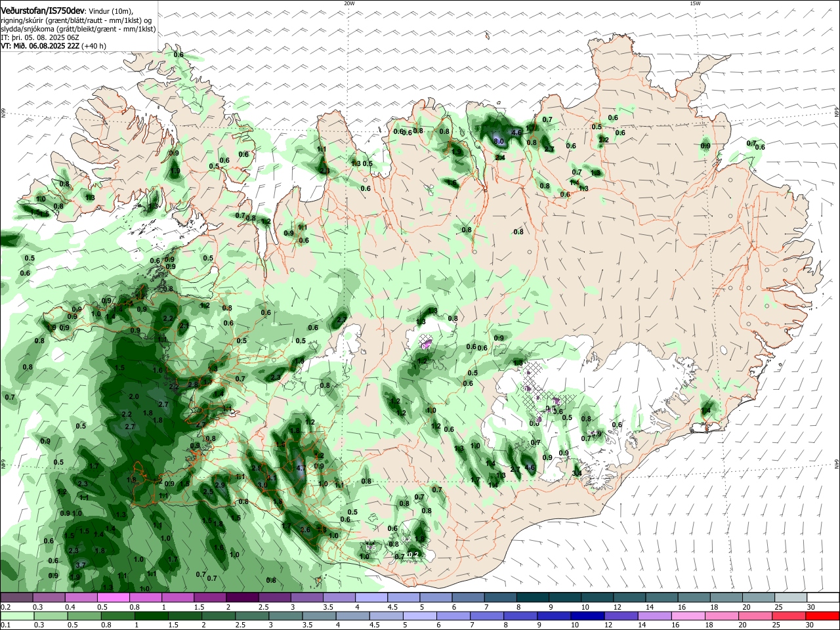Pick the white snow swatch right of 30

pyautogui.click(x=823, y=597)
